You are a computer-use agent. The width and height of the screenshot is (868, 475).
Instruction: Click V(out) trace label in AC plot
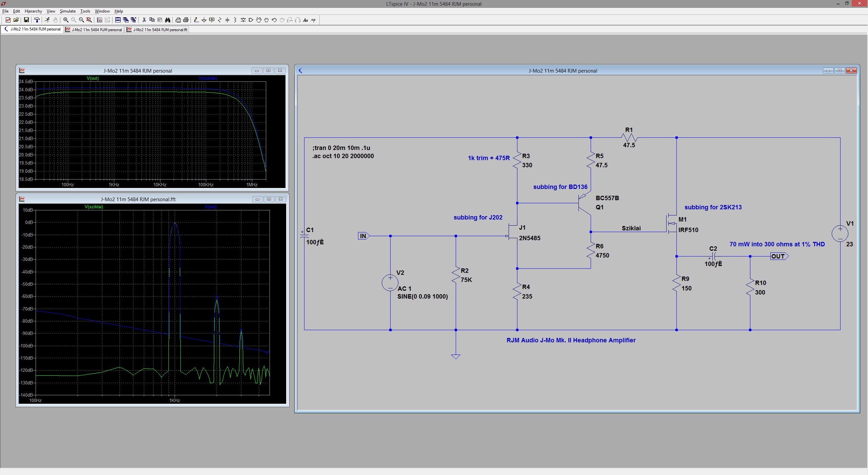(93, 78)
